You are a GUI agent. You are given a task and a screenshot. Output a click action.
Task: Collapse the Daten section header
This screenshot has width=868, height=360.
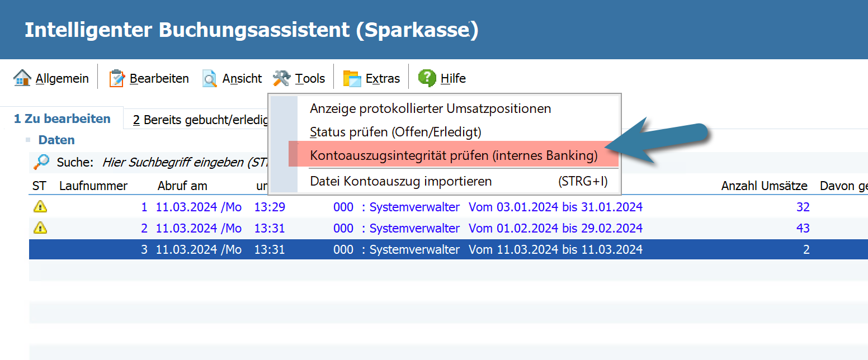[x=56, y=140]
